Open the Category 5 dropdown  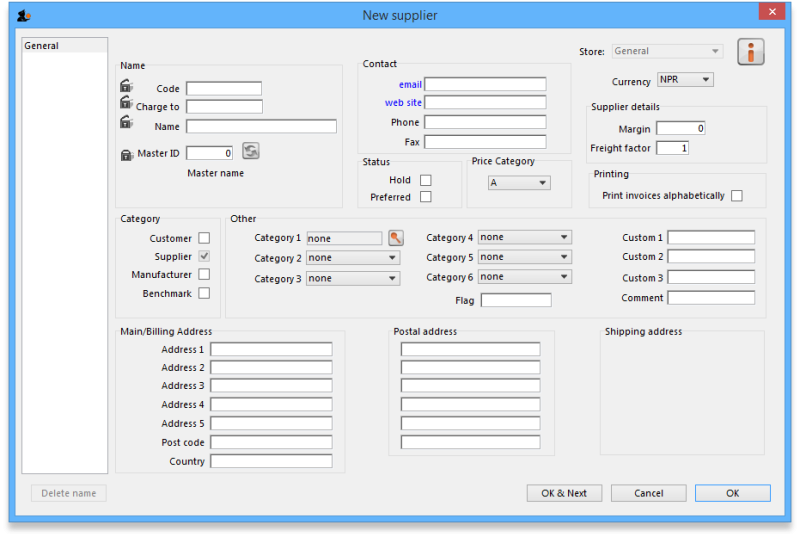[x=524, y=257]
